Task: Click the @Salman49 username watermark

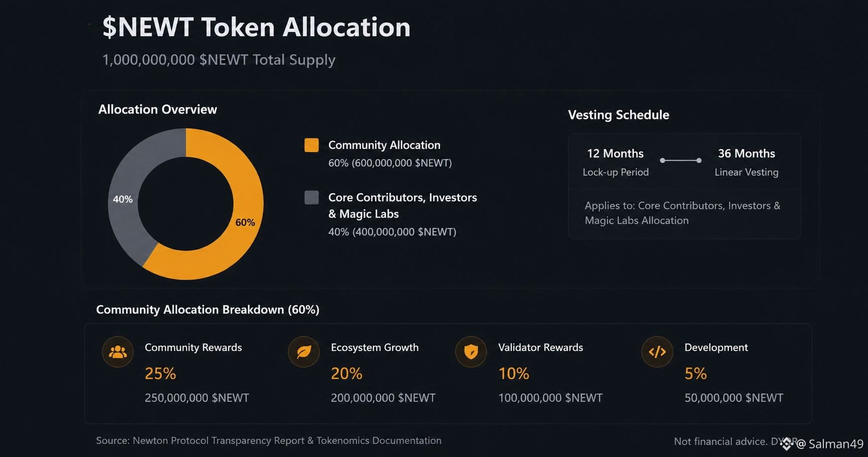Action: pyautogui.click(x=830, y=444)
